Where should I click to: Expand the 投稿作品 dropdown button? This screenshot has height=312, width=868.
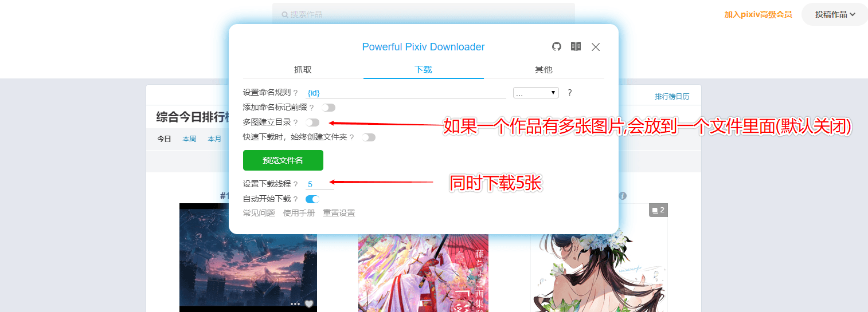[x=835, y=14]
